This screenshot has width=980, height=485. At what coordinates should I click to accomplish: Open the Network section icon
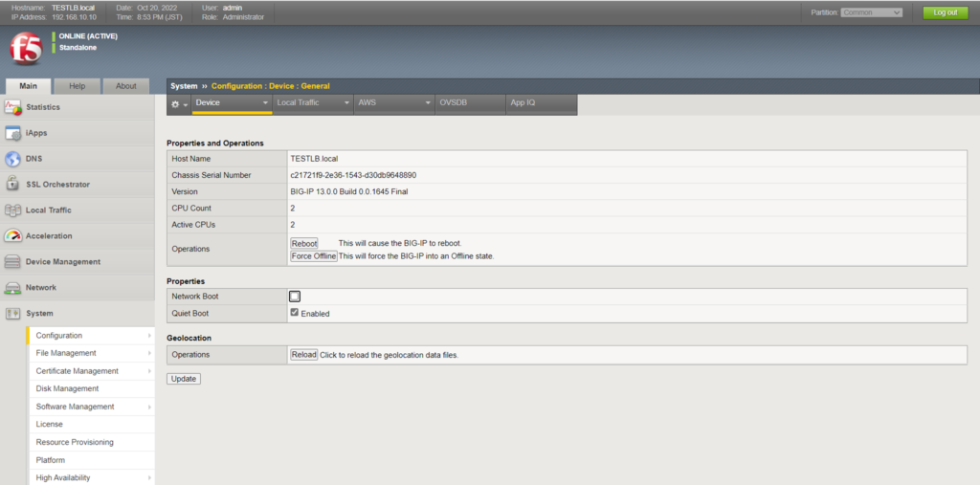(x=13, y=288)
